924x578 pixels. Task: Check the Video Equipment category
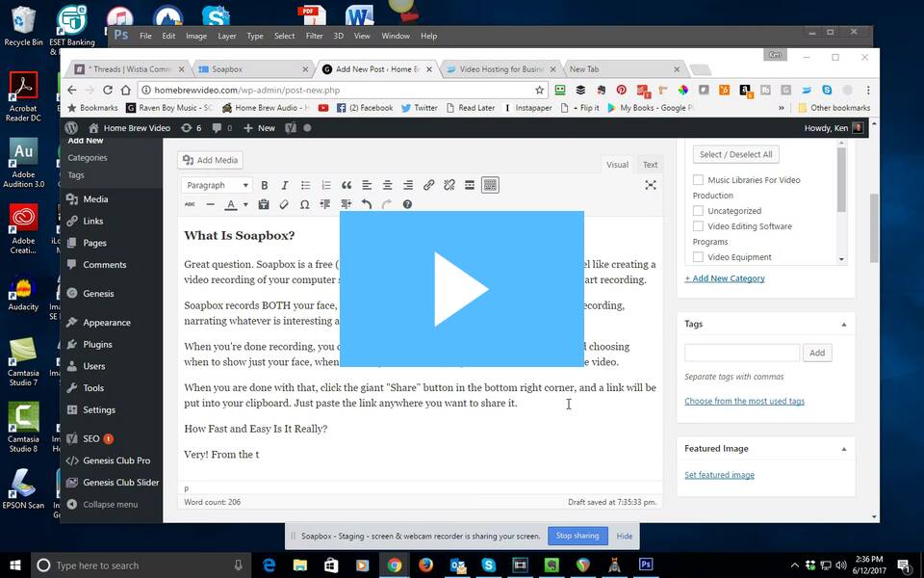699,257
